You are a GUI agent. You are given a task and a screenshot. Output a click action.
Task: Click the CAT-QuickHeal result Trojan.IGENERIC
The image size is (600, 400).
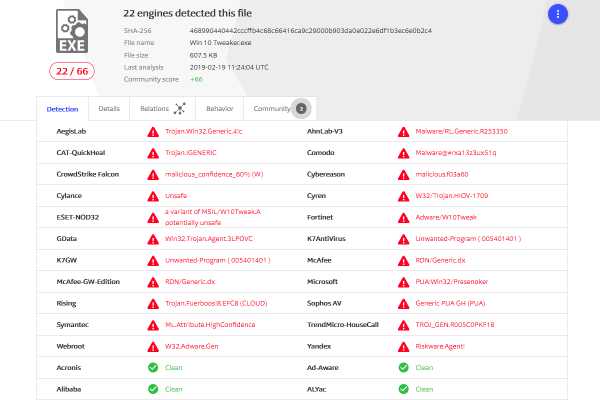pyautogui.click(x=191, y=153)
